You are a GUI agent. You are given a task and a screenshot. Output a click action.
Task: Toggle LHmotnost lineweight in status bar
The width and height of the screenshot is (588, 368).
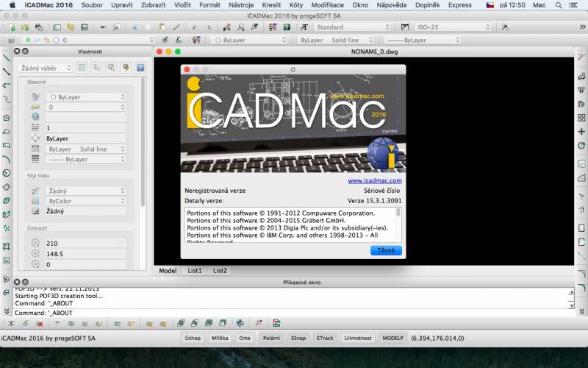coord(358,338)
